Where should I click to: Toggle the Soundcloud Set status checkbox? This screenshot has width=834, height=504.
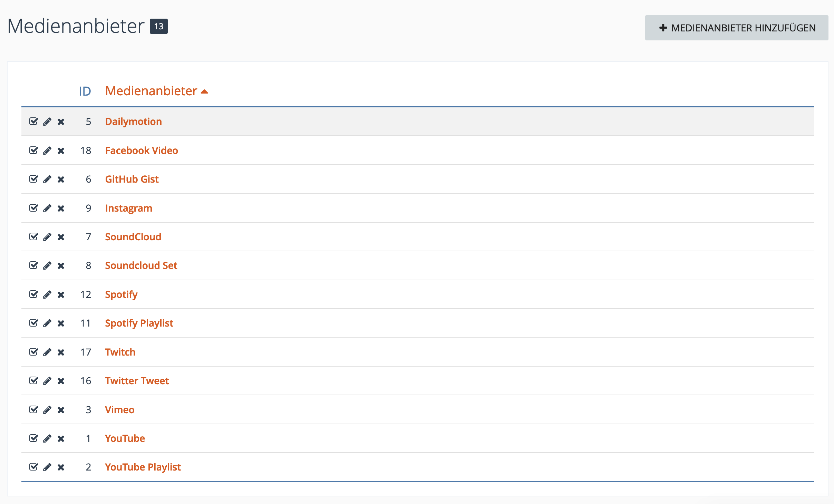click(33, 265)
